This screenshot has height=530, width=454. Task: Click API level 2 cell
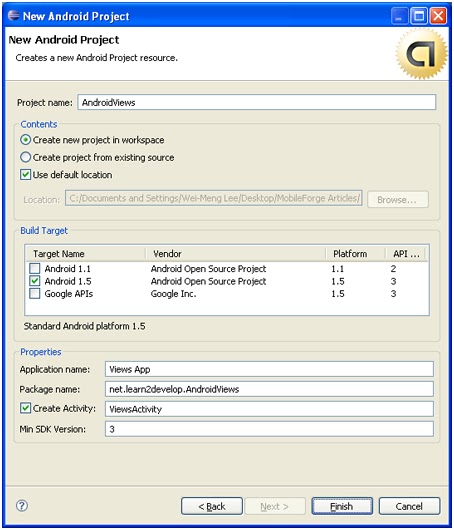tap(393, 269)
